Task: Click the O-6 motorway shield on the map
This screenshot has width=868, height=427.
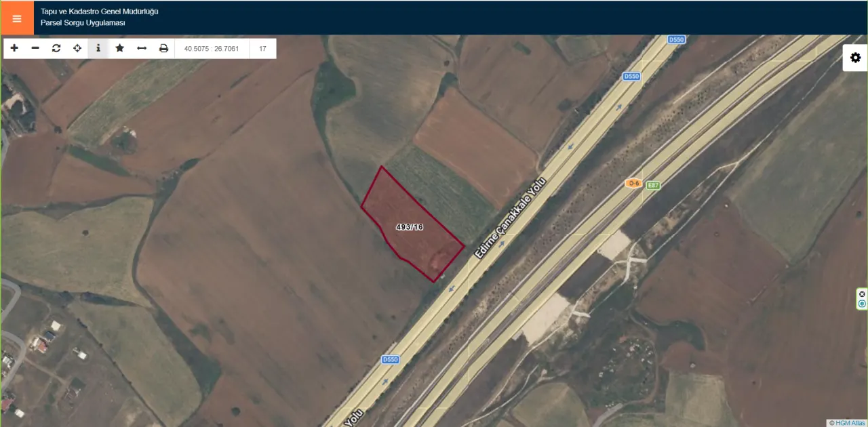Action: click(633, 183)
